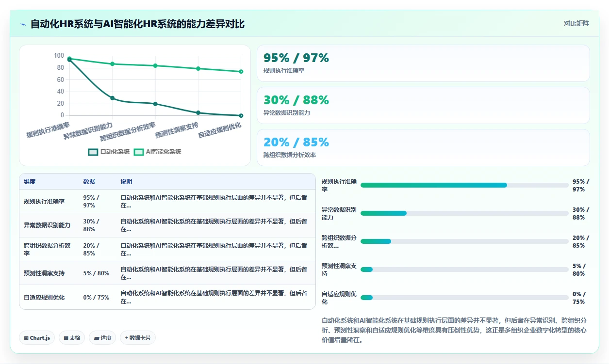Image resolution: width=609 pixels, height=364 pixels.
Task: Click the 表格 tag chip
Action: pos(72,338)
